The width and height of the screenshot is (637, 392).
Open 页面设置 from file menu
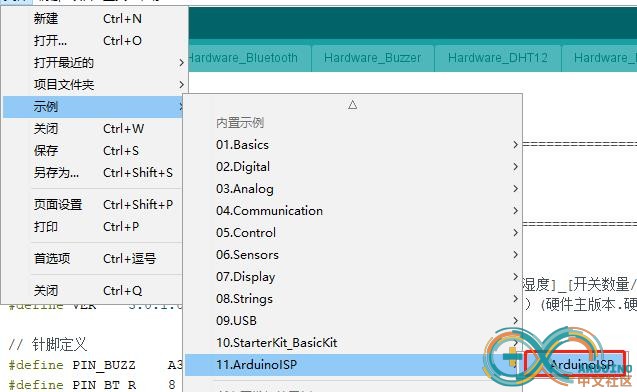click(x=94, y=204)
